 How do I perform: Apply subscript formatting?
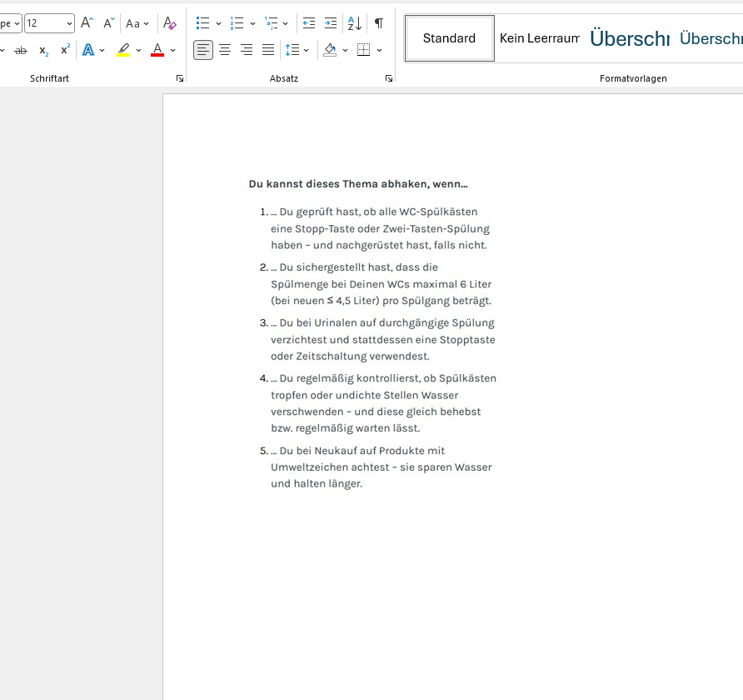point(43,50)
